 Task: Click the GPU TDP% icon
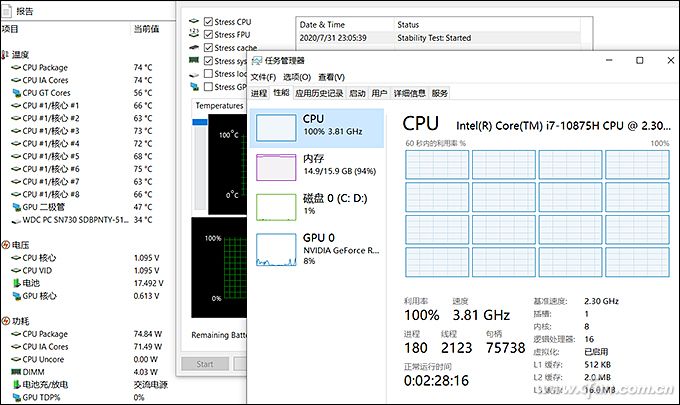[x=16, y=398]
